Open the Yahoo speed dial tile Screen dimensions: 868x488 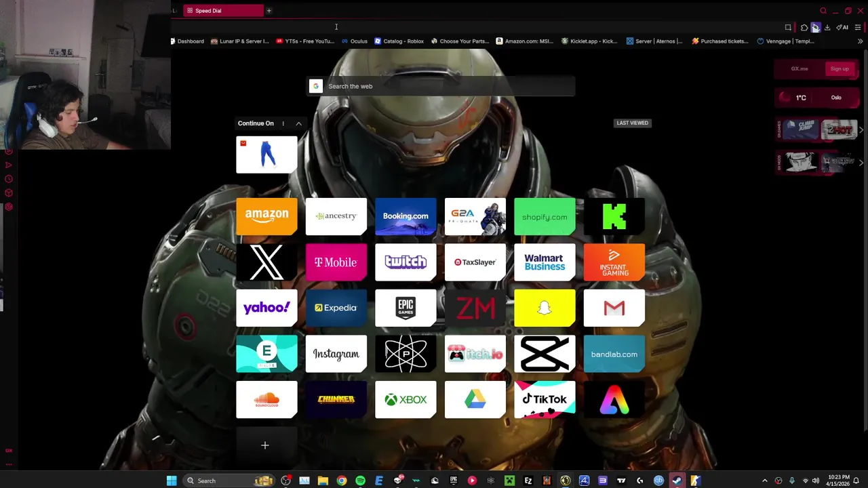(267, 308)
